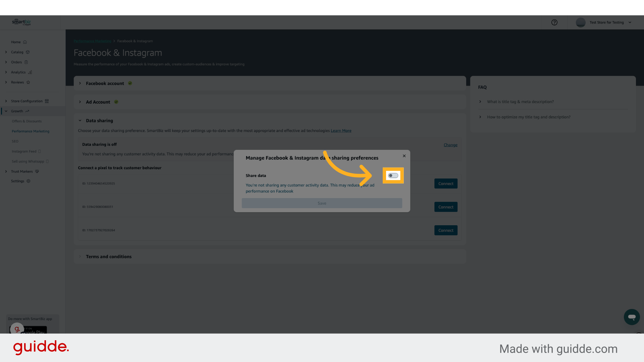Click the Analytics bar chart icon
Image resolution: width=644 pixels, height=362 pixels.
[x=30, y=72]
